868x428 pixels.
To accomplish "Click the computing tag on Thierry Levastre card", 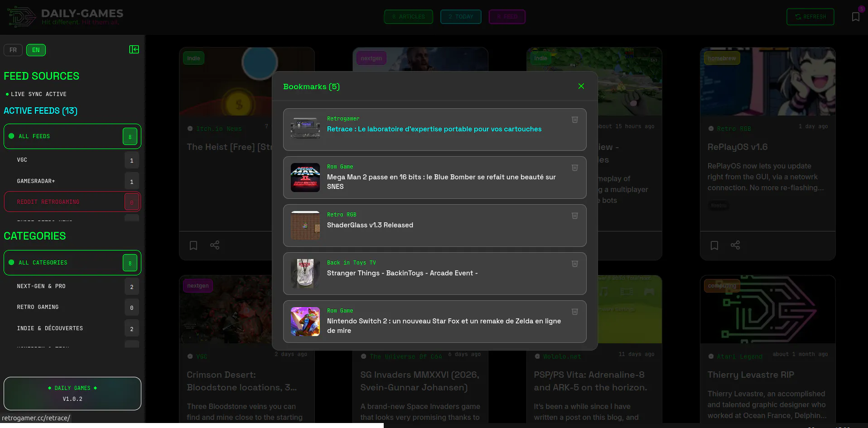I will 722,286.
